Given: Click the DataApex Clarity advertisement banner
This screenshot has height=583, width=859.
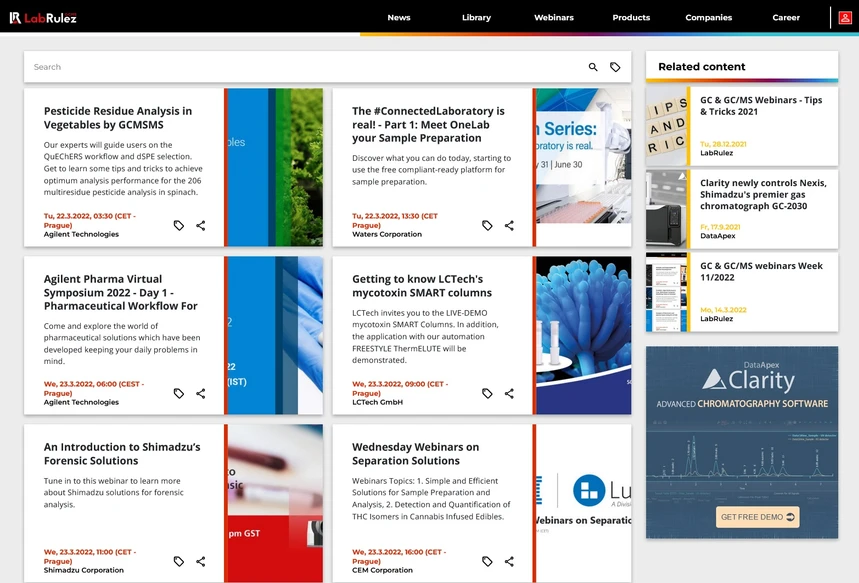Looking at the screenshot, I should pos(742,442).
